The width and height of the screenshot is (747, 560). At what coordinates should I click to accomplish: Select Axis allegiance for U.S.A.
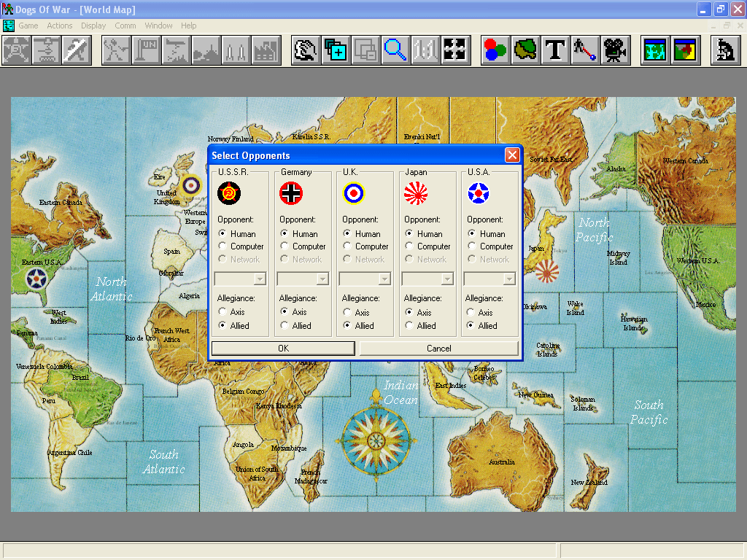tap(480, 312)
